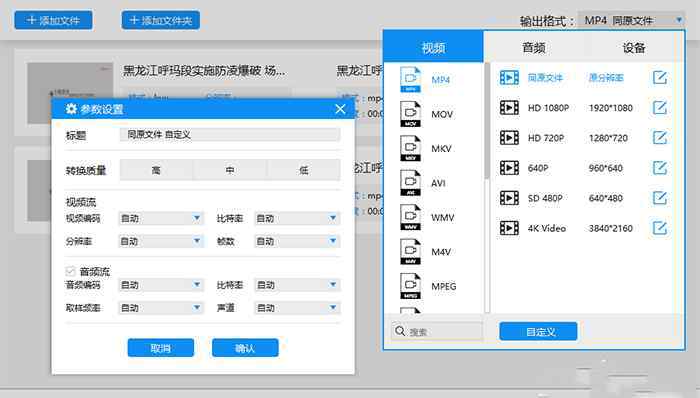Image resolution: width=700 pixels, height=398 pixels.
Task: Open the 输出格式 dropdown
Action: 631,20
